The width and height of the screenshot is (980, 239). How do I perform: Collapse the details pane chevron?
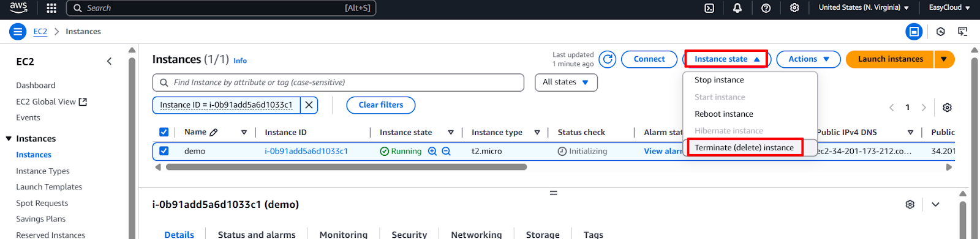935,204
